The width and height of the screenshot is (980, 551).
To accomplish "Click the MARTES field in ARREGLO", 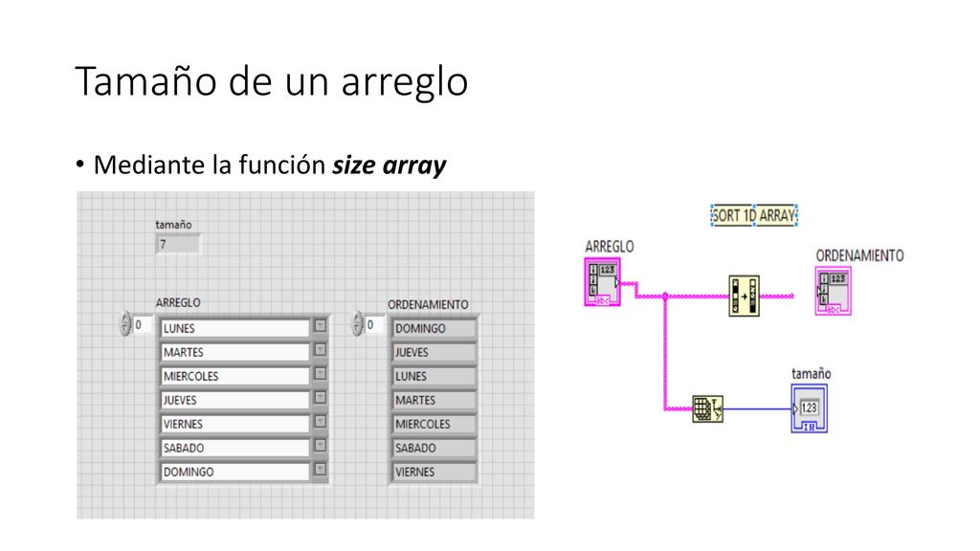I will coord(235,352).
